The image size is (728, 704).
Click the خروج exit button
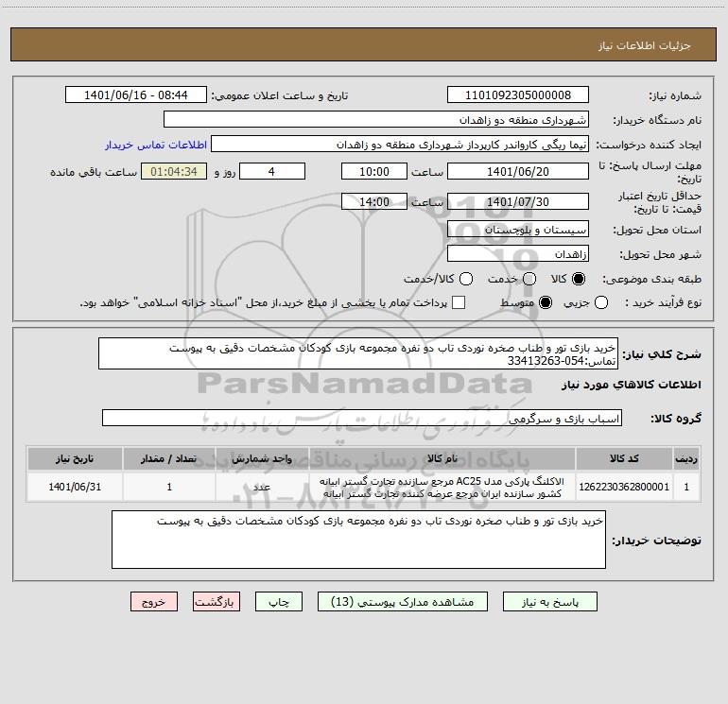click(154, 602)
